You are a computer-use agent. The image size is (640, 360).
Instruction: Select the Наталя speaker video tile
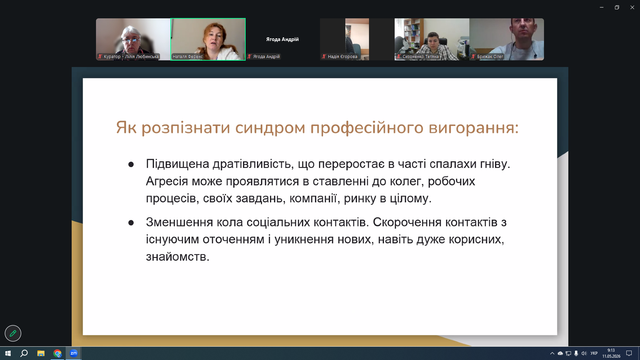pos(208,39)
